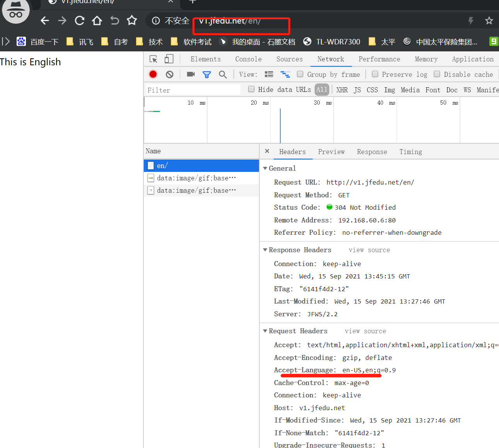Show the Preview tab of the request
This screenshot has height=448, width=499.
[332, 152]
